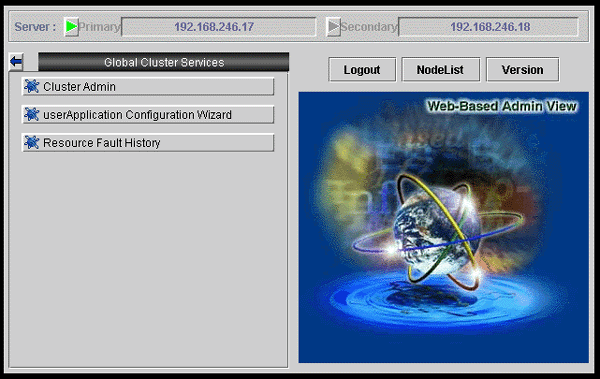Click the blue back arrow icon
This screenshot has height=379, width=600.
16,62
